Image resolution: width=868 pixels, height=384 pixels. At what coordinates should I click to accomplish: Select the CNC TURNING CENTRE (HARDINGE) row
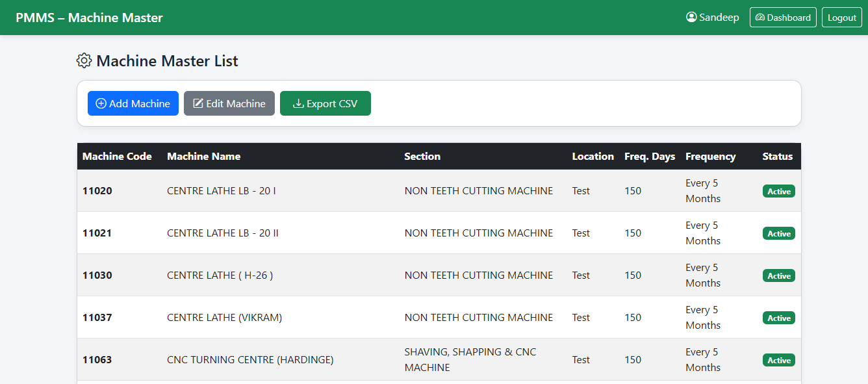[x=250, y=360]
